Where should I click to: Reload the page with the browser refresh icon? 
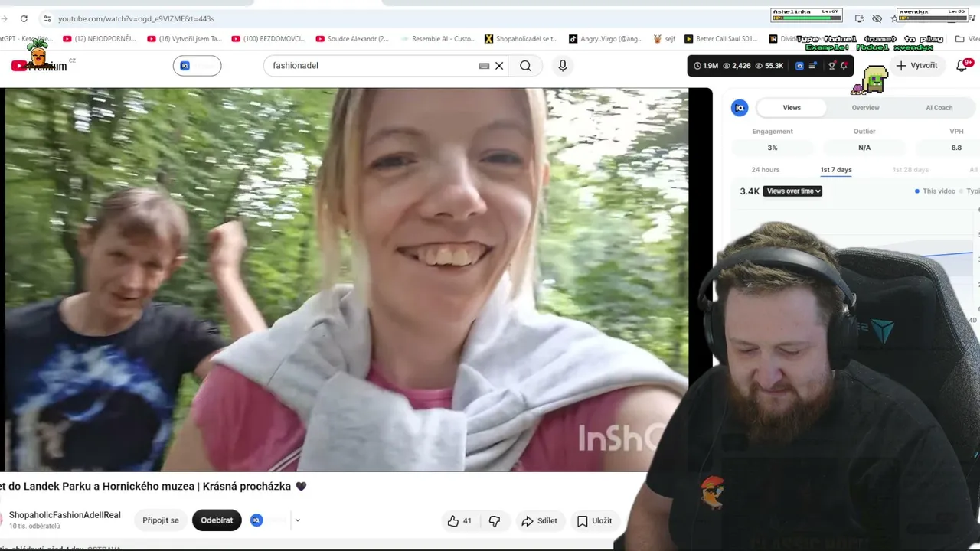pos(24,18)
